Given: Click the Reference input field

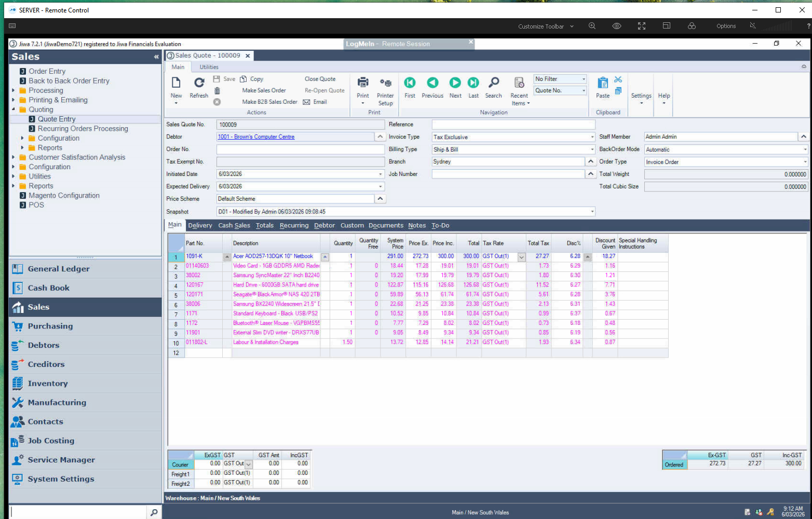Looking at the screenshot, I should click(x=513, y=125).
